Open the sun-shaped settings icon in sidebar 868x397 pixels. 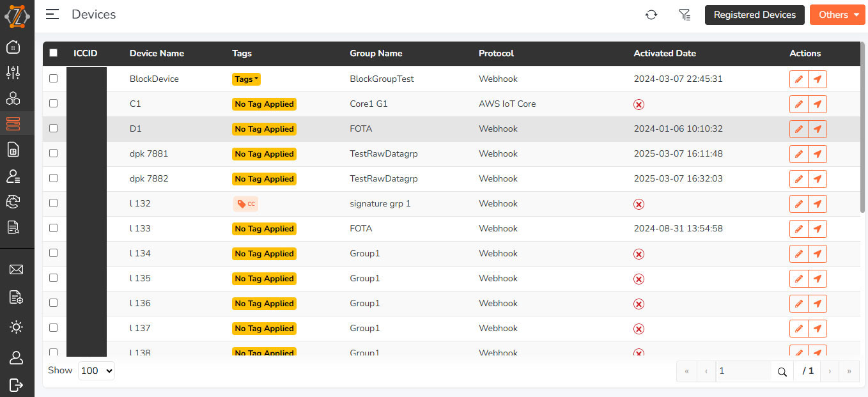point(16,327)
